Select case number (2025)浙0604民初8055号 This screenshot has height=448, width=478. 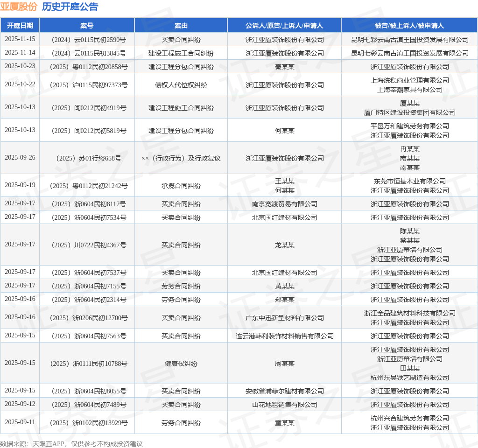click(89, 391)
